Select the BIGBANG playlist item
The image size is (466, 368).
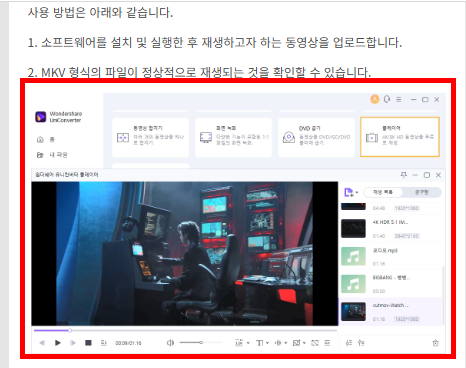click(x=391, y=284)
